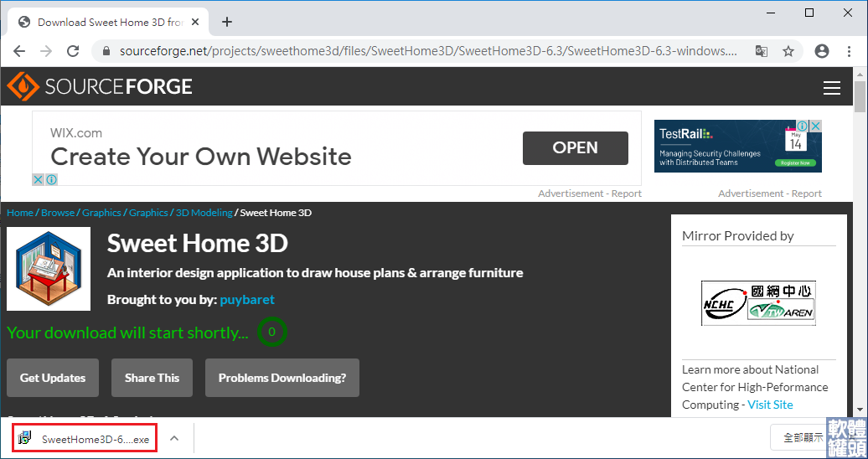Click the scrollbar up arrow
The image size is (868, 459).
coord(860,74)
